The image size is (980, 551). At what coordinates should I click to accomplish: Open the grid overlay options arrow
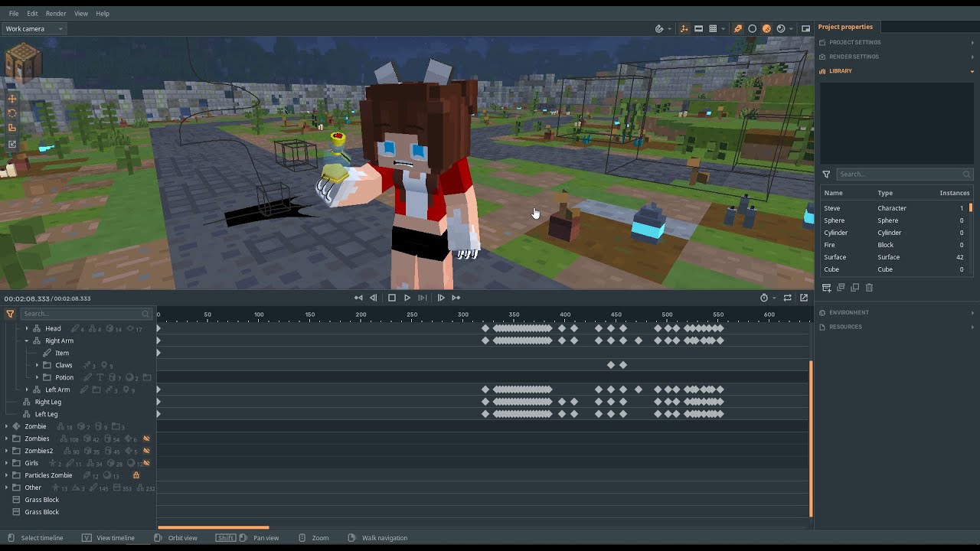[724, 29]
